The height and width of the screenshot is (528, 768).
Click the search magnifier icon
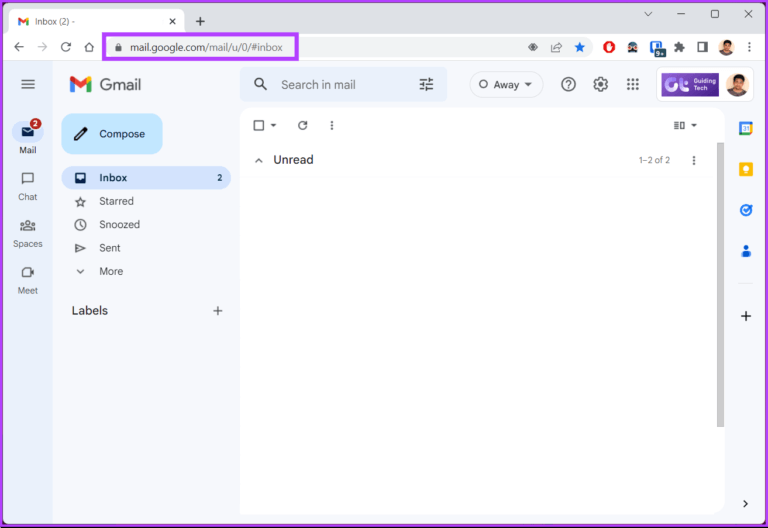(x=261, y=84)
